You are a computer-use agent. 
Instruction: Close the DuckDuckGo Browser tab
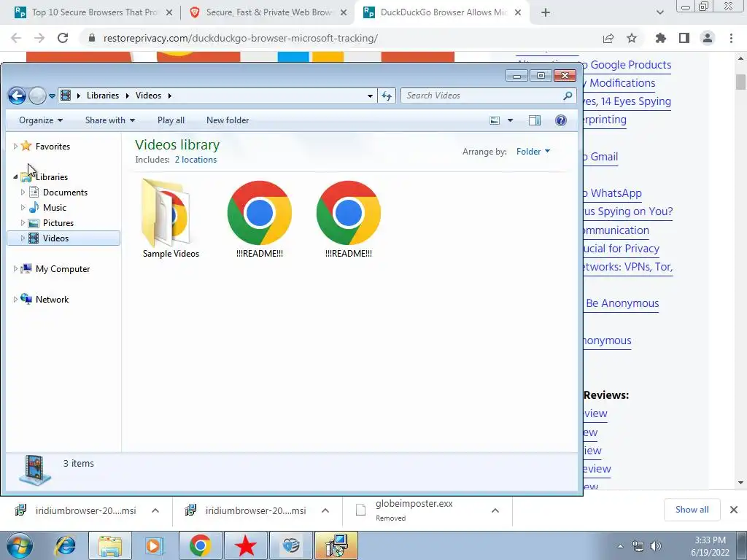[518, 13]
